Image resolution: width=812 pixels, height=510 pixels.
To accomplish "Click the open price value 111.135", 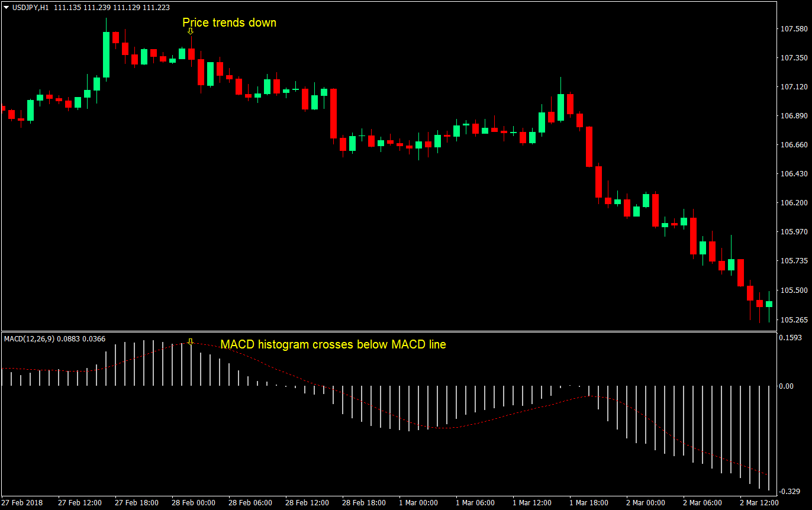I will [x=67, y=8].
